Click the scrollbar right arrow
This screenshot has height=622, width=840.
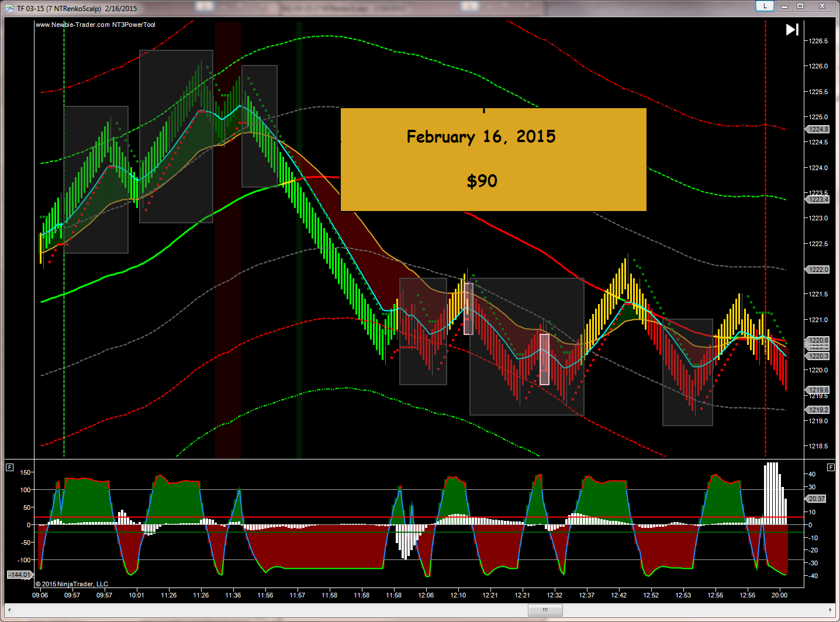[x=830, y=610]
